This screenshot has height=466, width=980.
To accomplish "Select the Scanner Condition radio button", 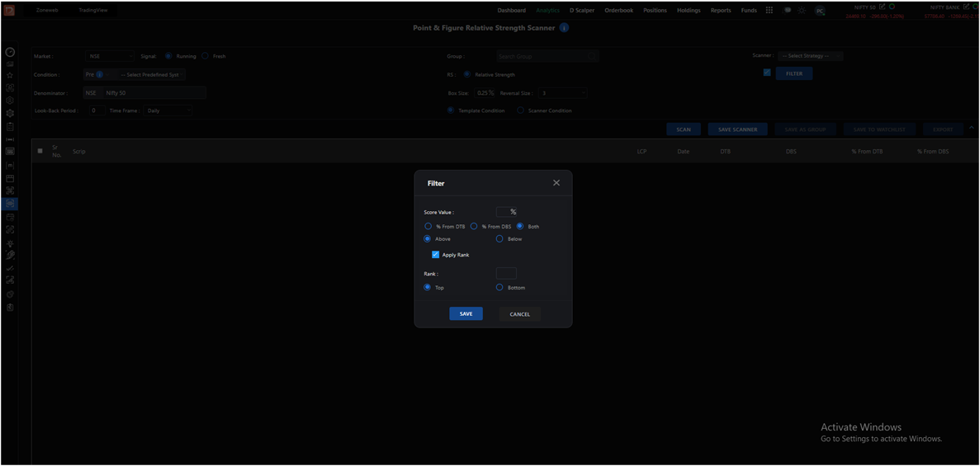I will coord(521,110).
